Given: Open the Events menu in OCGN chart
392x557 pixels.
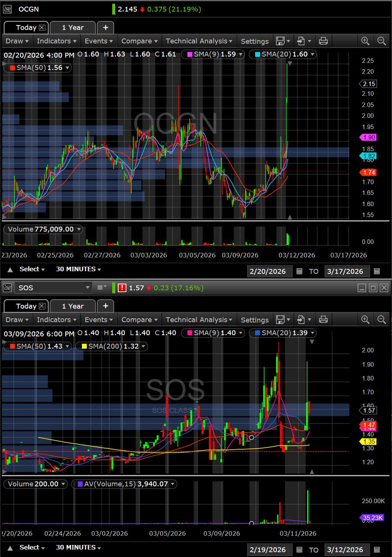Looking at the screenshot, I should pyautogui.click(x=98, y=41).
